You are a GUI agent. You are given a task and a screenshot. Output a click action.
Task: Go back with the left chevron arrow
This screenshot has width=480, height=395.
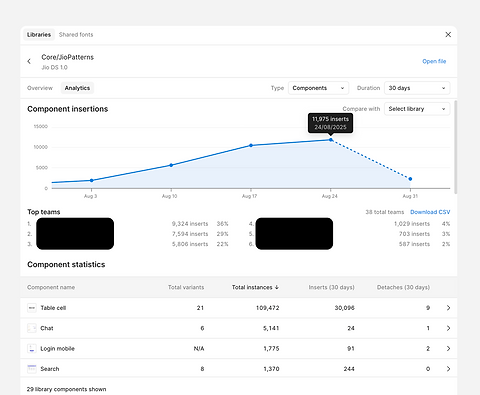[x=29, y=61]
